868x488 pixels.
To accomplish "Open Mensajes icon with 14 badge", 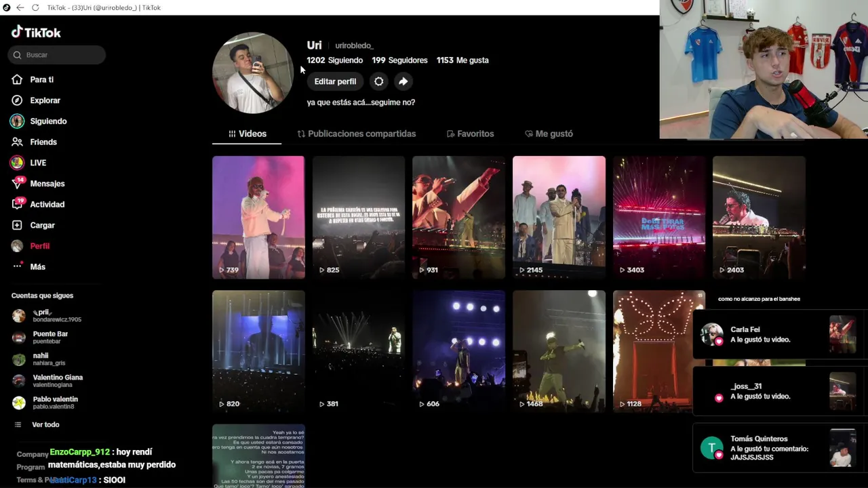I will point(17,184).
